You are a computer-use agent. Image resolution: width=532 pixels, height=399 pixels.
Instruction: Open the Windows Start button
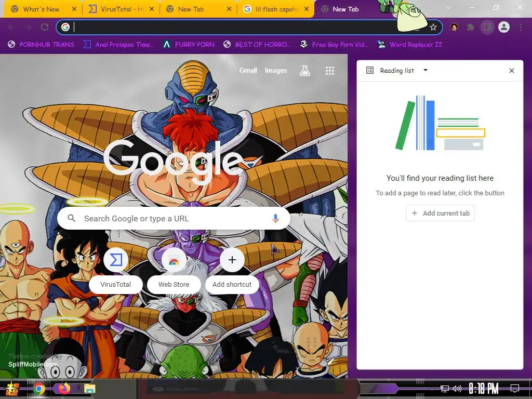tap(12, 389)
